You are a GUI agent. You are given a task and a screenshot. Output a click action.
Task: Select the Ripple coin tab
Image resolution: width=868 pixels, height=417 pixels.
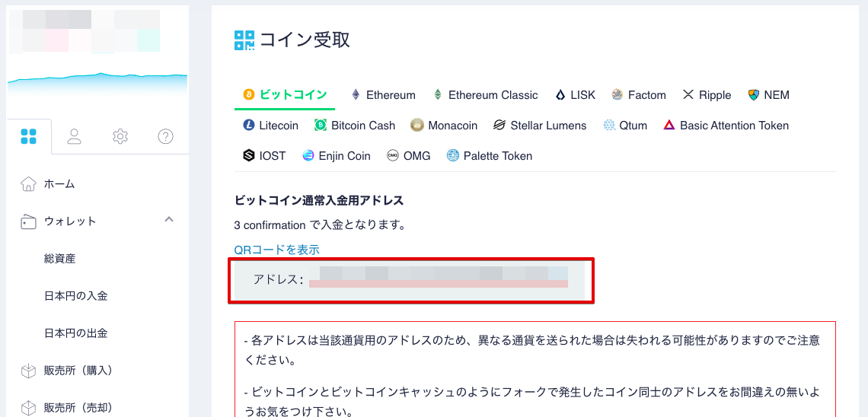click(707, 95)
